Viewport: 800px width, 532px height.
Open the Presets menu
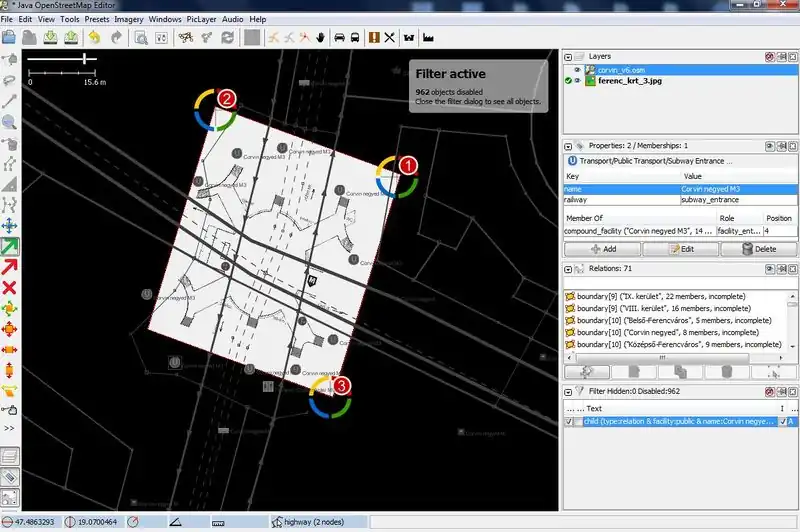click(97, 19)
